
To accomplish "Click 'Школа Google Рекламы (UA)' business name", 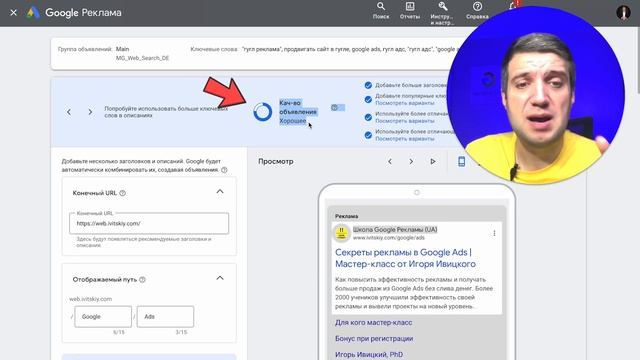I will [395, 229].
